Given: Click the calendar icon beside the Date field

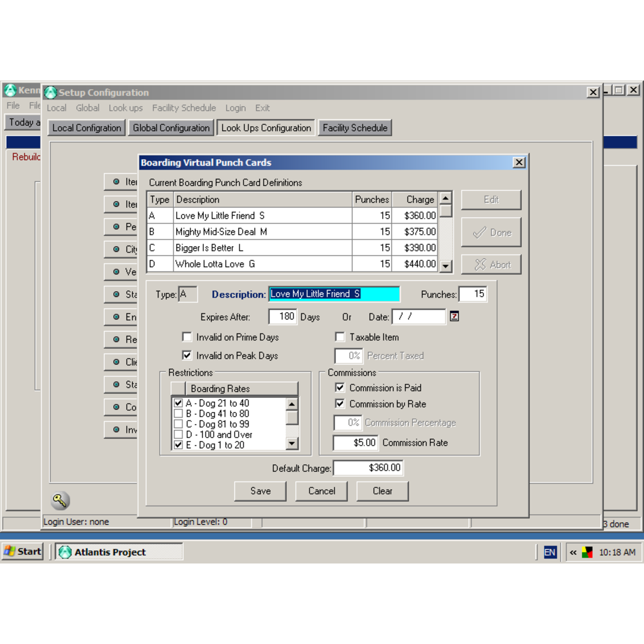Looking at the screenshot, I should [454, 316].
